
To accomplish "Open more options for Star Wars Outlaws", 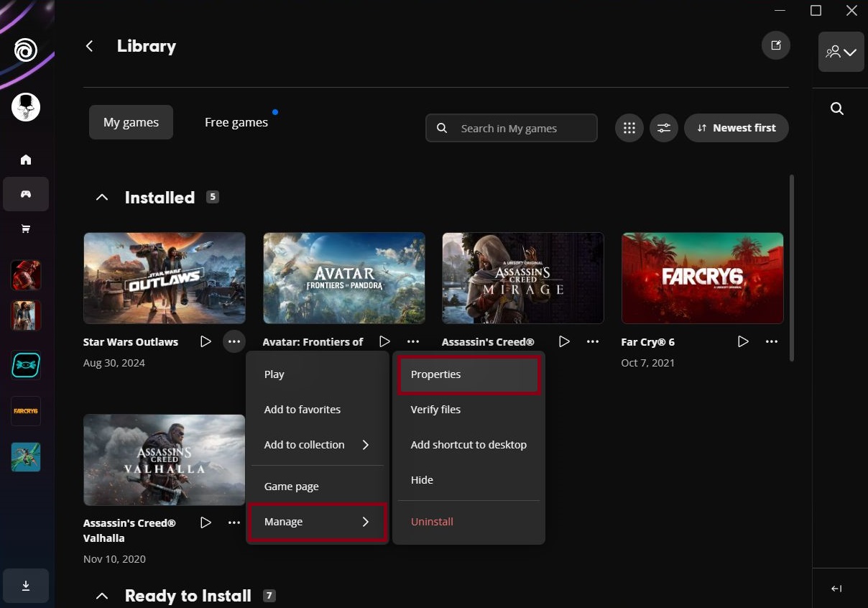I will tap(234, 341).
